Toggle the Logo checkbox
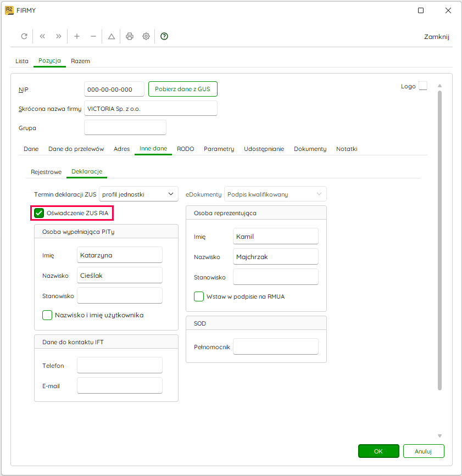Viewport: 462px width, 476px height. tap(423, 86)
